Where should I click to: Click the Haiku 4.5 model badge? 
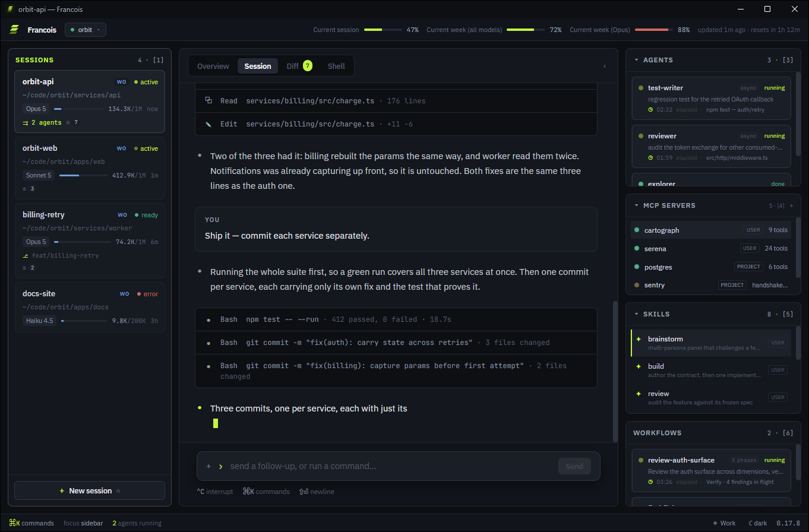coord(40,321)
